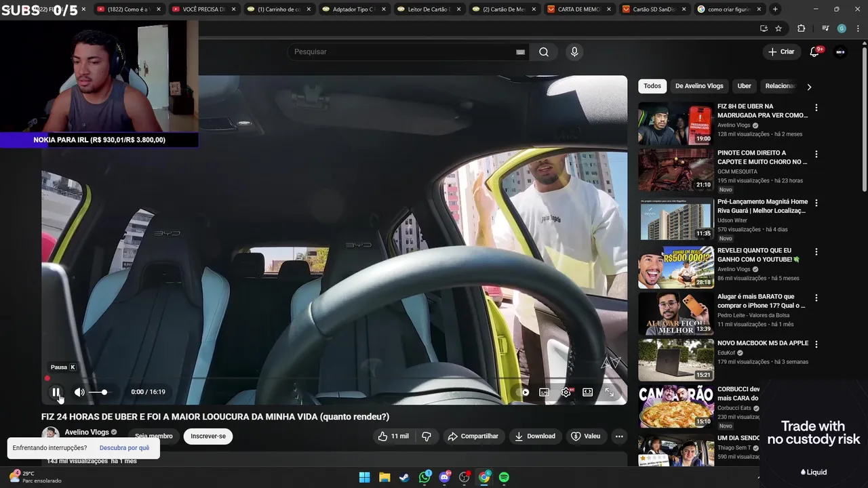Dislike the video
The image size is (868, 488).
point(427,436)
